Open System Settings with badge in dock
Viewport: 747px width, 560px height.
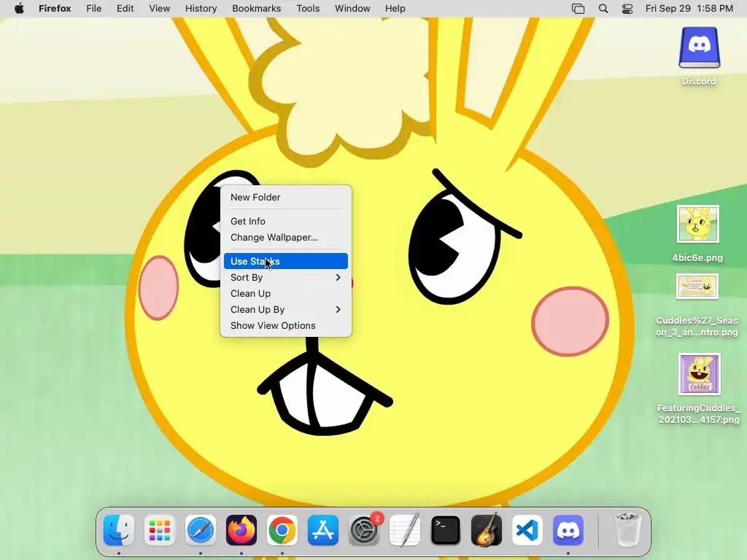point(365,530)
